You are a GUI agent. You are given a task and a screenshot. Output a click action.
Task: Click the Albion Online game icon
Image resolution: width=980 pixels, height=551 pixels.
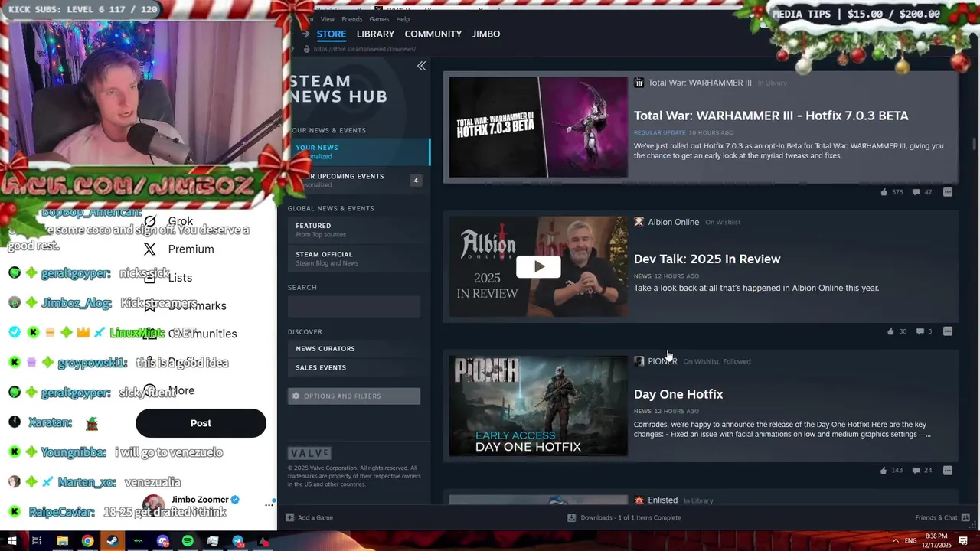point(639,222)
